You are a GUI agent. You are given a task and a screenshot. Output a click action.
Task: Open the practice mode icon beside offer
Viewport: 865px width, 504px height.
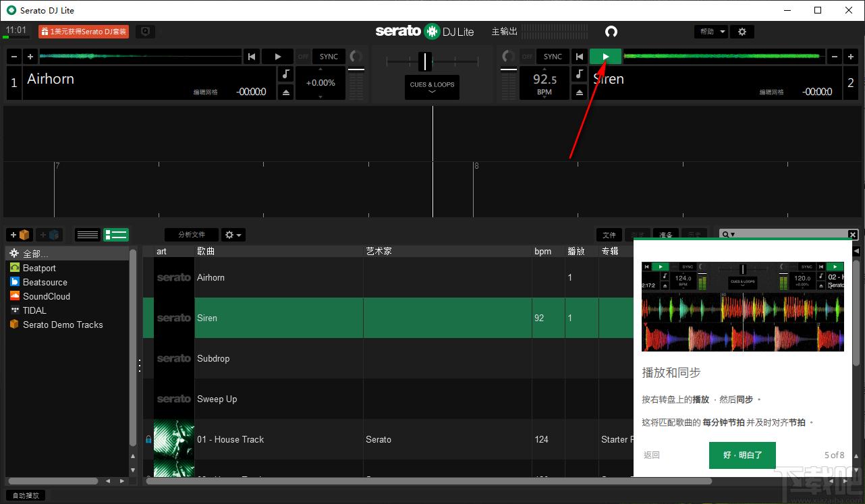(145, 32)
